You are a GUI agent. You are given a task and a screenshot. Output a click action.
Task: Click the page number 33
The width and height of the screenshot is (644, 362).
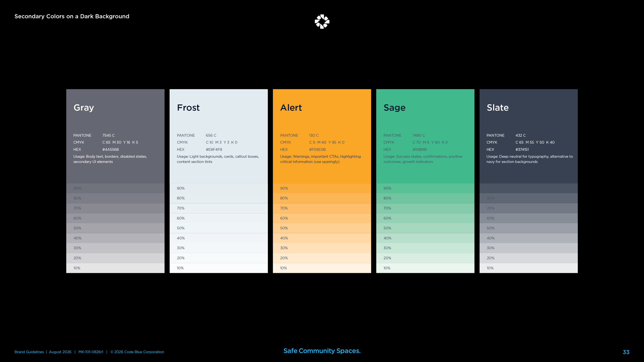pyautogui.click(x=626, y=352)
